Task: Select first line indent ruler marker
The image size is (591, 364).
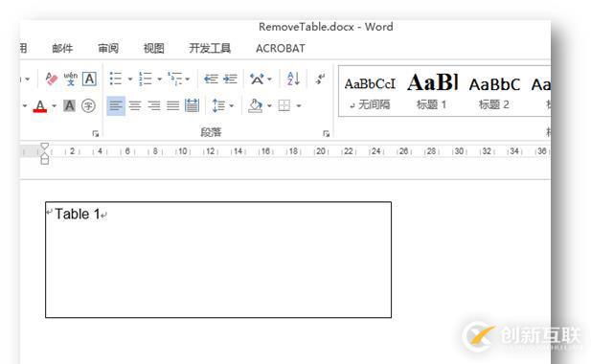Action: tap(44, 147)
